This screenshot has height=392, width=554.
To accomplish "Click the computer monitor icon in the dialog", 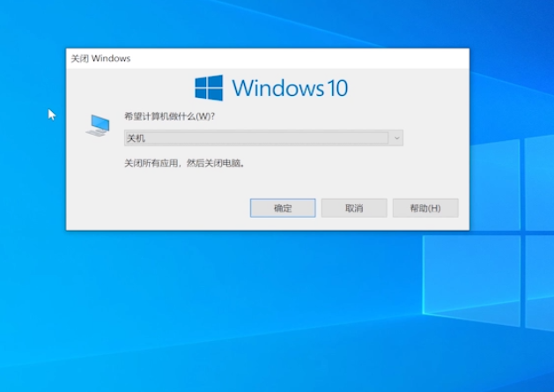I will [x=98, y=125].
